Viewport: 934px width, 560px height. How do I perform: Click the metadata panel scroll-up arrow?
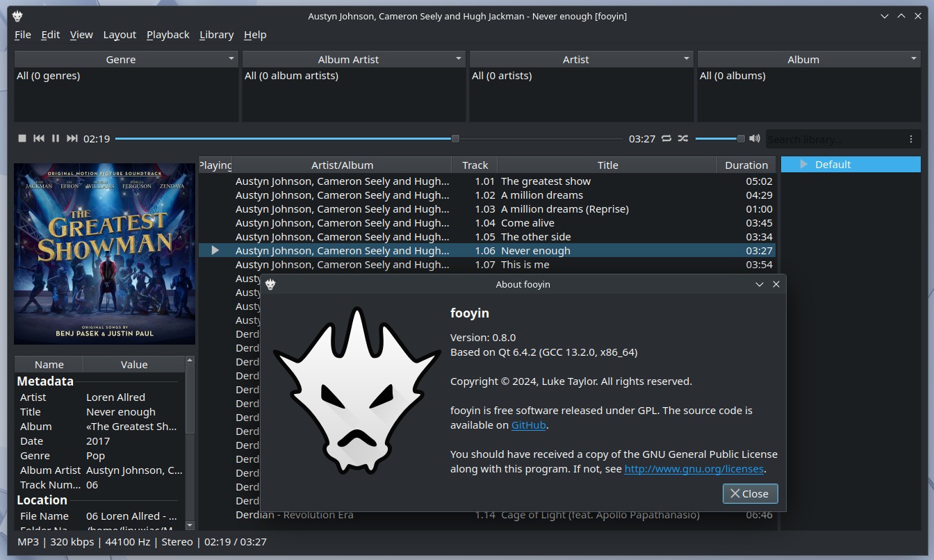[x=190, y=361]
